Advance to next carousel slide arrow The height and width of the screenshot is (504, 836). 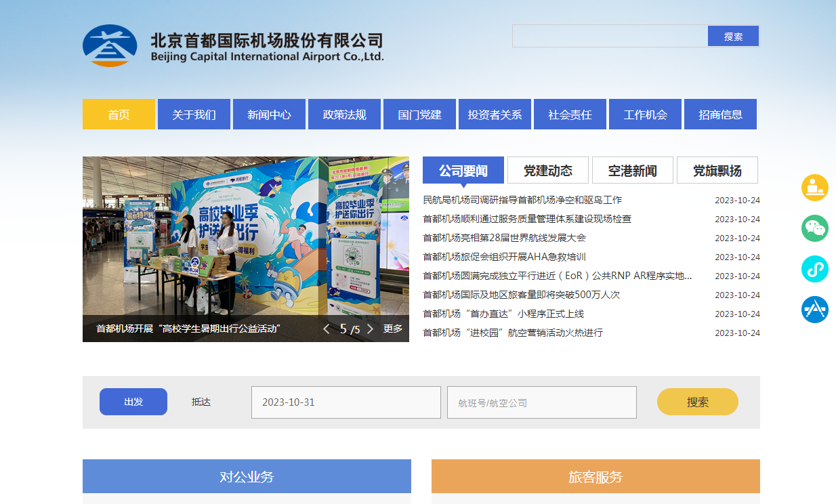pyautogui.click(x=370, y=329)
